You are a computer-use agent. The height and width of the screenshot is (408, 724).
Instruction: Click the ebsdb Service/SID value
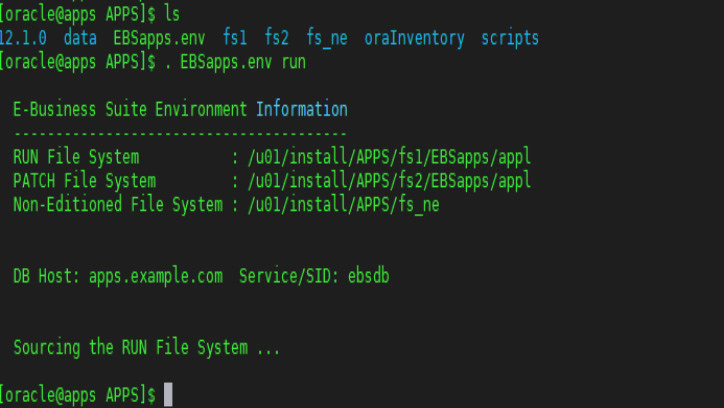[x=368, y=276]
